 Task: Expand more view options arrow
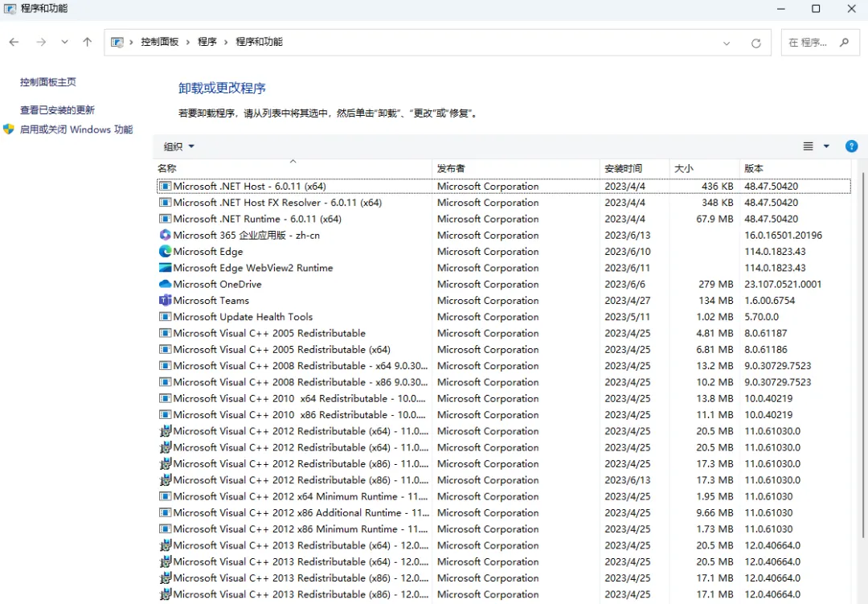[826, 146]
